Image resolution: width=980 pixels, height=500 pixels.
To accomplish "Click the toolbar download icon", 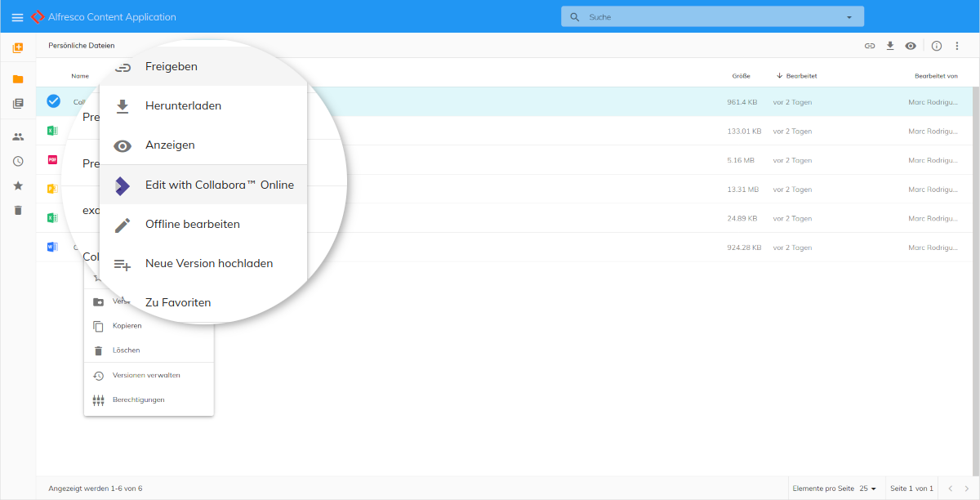I will (890, 46).
